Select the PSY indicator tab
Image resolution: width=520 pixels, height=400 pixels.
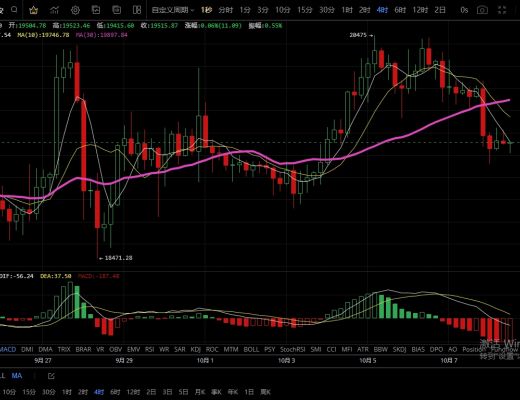tap(269, 349)
